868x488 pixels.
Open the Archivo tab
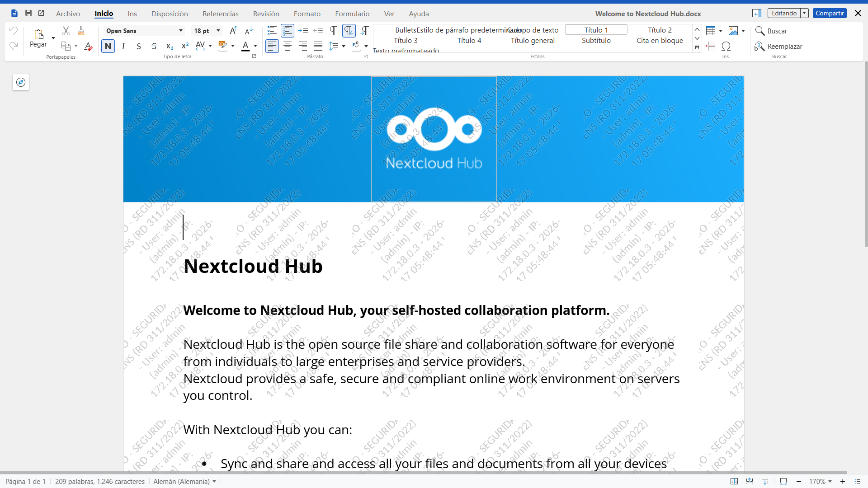pyautogui.click(x=68, y=14)
